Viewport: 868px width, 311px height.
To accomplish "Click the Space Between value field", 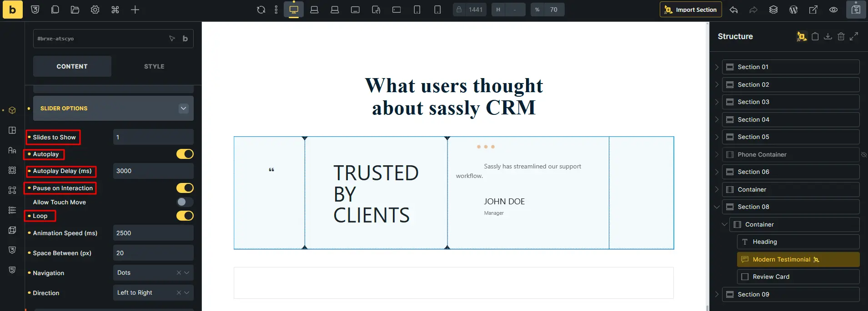I will (153, 253).
